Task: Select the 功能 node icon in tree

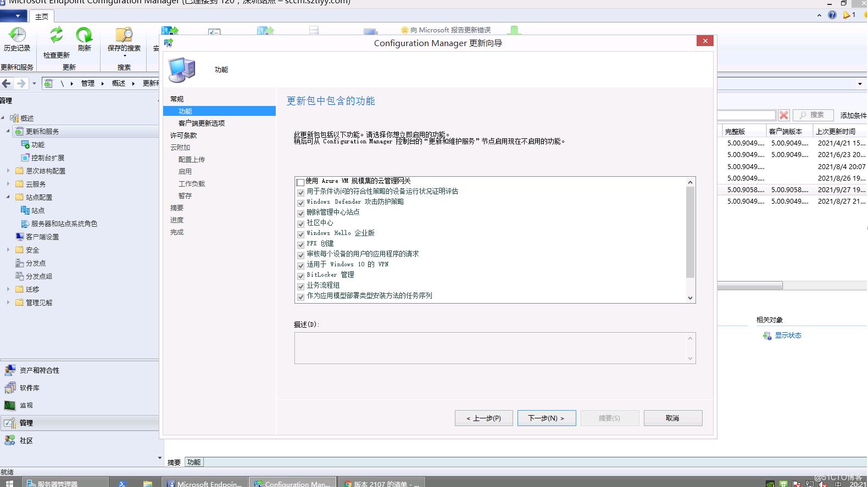Action: coord(25,144)
